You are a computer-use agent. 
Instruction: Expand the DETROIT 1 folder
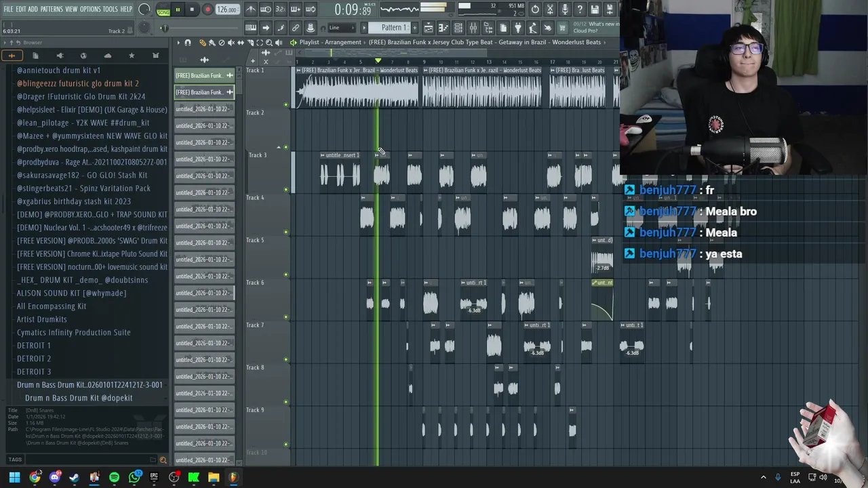(x=34, y=346)
